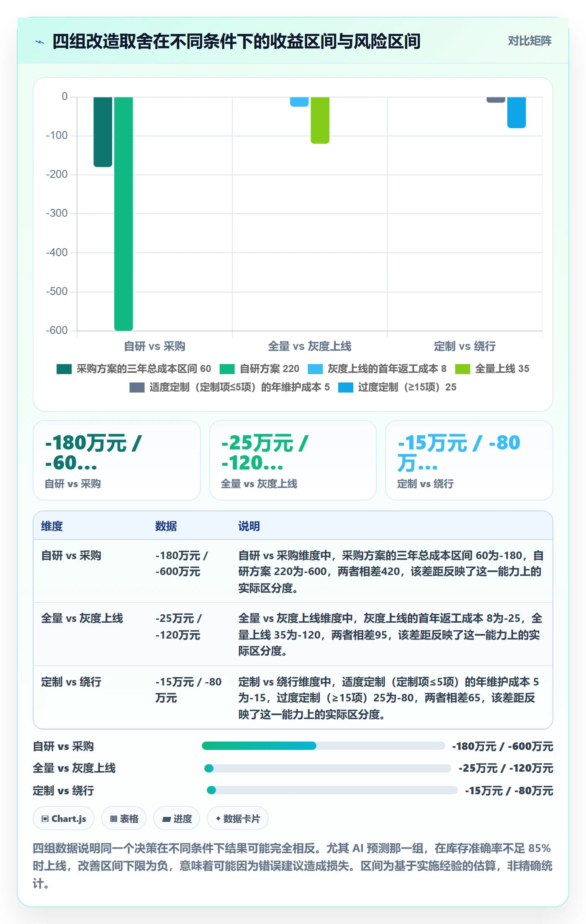Toggle legend swatch 自研方案 220
This screenshot has width=586, height=924.
pyautogui.click(x=227, y=369)
